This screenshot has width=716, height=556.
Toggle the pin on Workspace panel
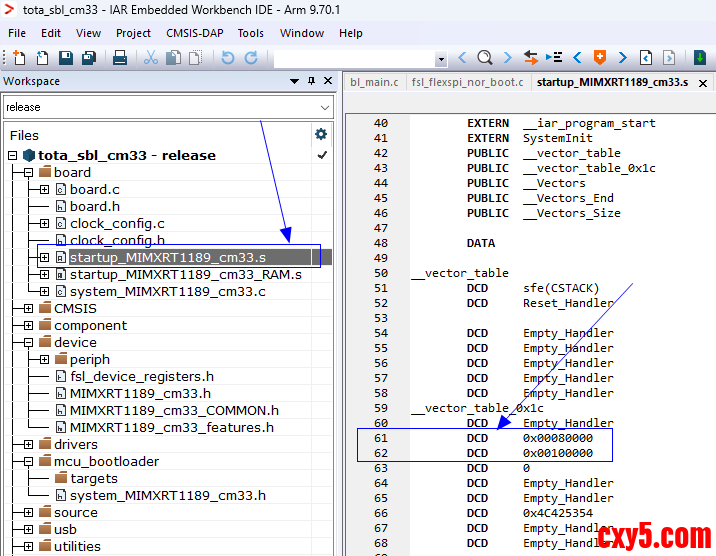click(x=312, y=81)
